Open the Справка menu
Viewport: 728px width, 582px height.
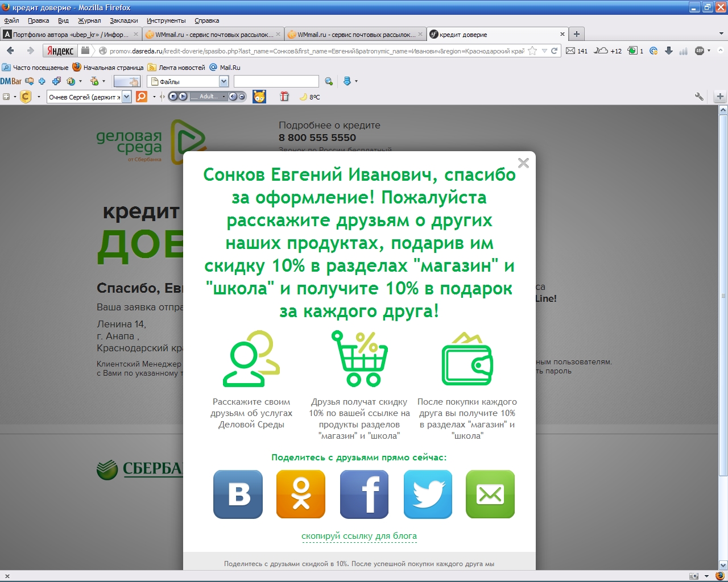point(206,20)
